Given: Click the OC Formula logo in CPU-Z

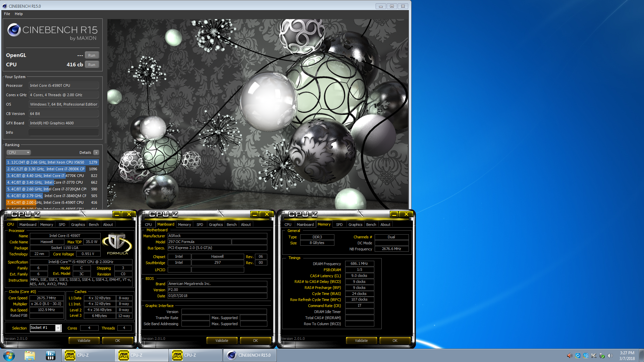Looking at the screenshot, I should (x=117, y=244).
